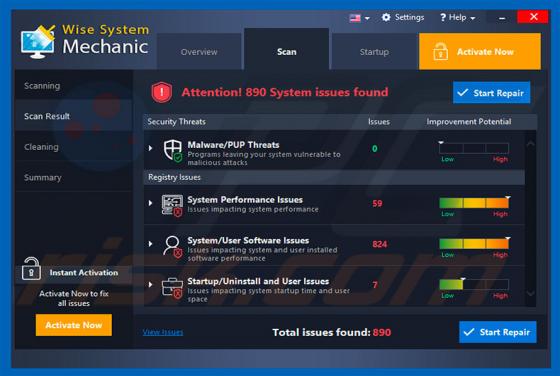The height and width of the screenshot is (376, 560).
Task: Click the Malware/PUP issue count 0
Action: point(375,149)
